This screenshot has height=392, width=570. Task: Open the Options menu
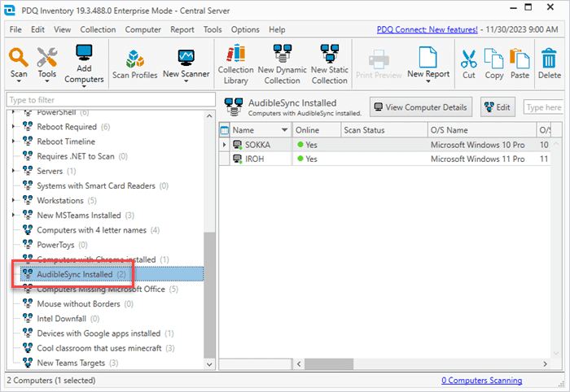[x=245, y=29]
